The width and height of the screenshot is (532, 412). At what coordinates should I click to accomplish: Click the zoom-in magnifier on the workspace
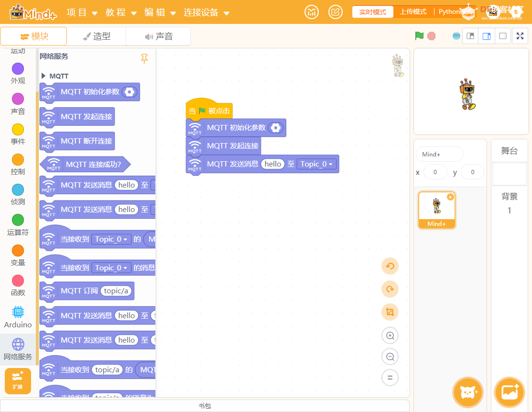tap(390, 335)
